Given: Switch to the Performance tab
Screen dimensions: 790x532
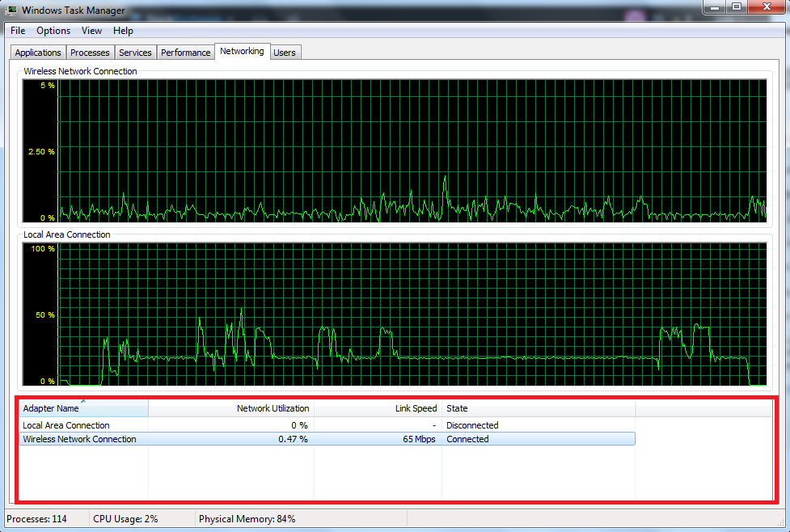Looking at the screenshot, I should coord(185,53).
